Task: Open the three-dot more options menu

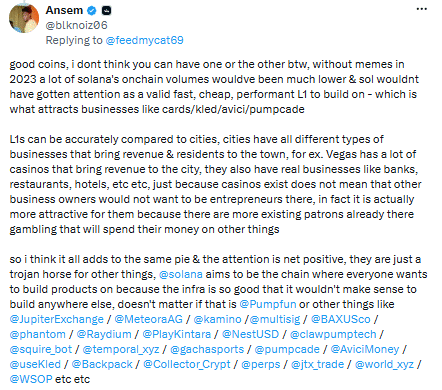Action: point(422,9)
